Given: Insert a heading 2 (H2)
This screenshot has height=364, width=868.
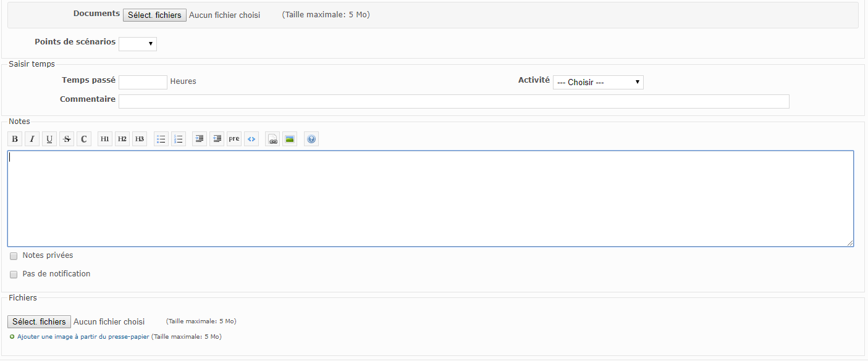Looking at the screenshot, I should point(122,139).
